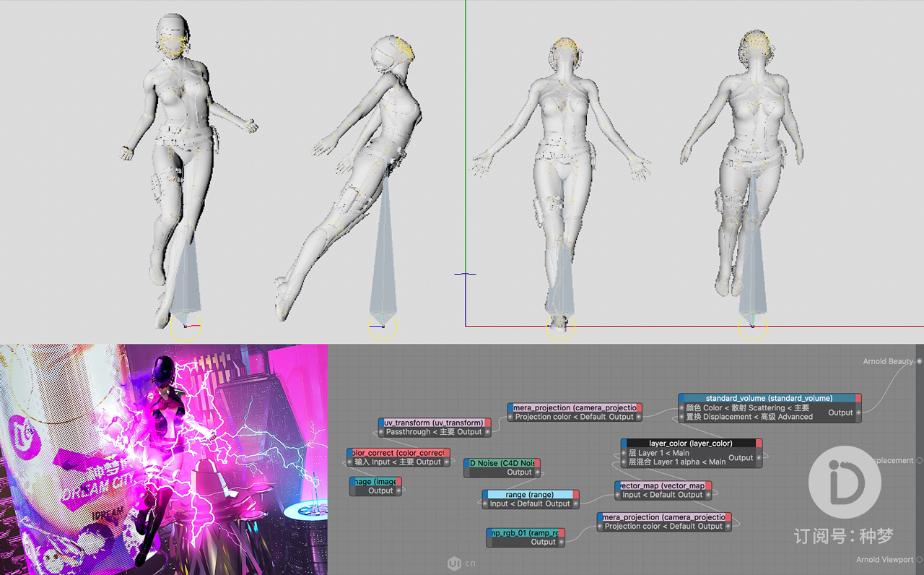Open blue inputs corner on standard_volume node
924x575 pixels.
point(681,398)
